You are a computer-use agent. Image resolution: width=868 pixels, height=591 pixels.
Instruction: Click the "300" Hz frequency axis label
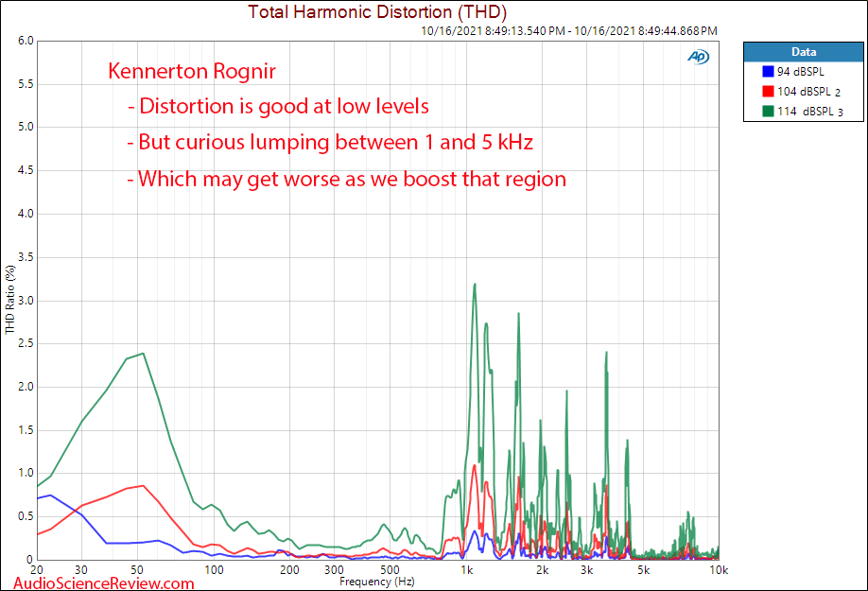[334, 570]
